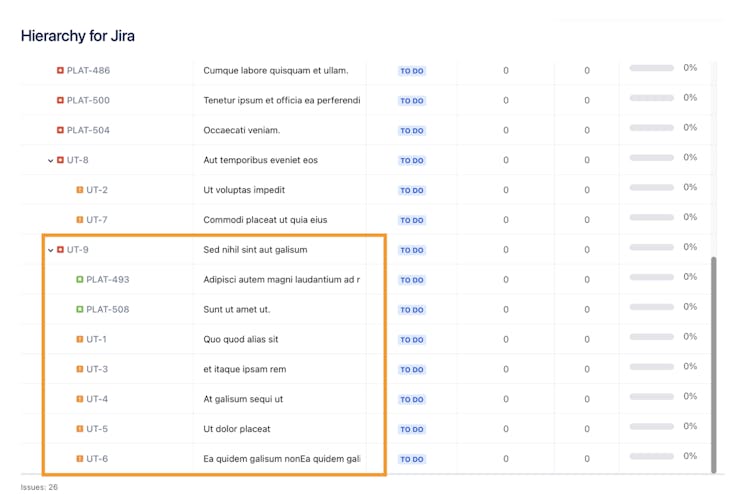This screenshot has width=752, height=494.
Task: Select summary 'Adipisci autem magni laudantium ad r'
Action: (x=282, y=279)
